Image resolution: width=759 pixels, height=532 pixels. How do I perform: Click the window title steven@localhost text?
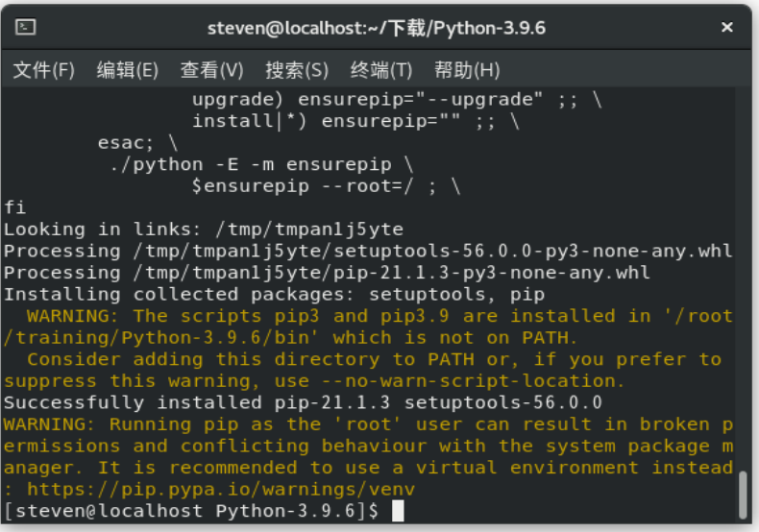[x=376, y=27]
